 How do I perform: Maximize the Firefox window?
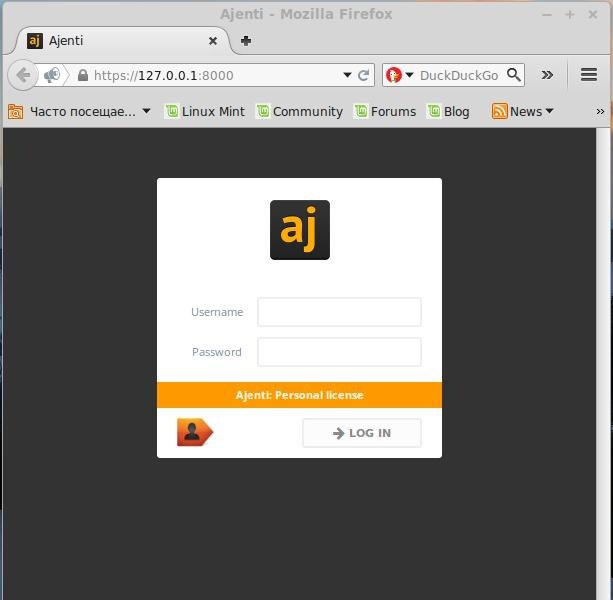pos(570,15)
